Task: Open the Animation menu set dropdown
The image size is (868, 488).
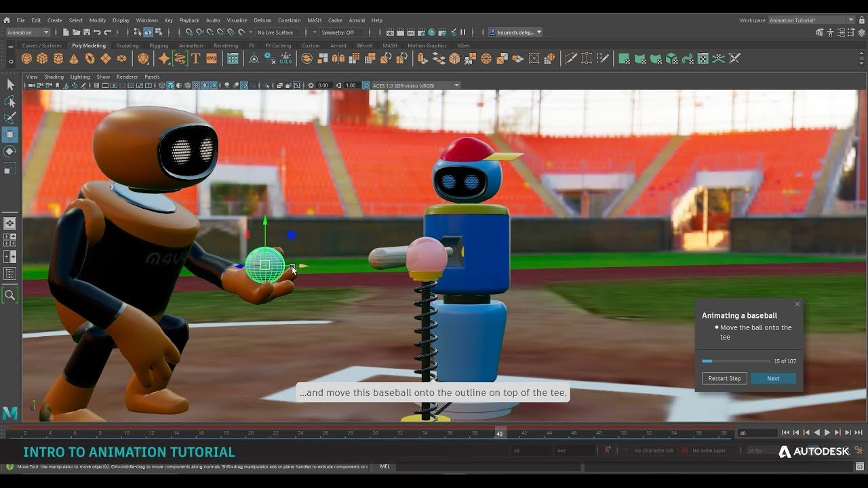Action: (x=27, y=33)
